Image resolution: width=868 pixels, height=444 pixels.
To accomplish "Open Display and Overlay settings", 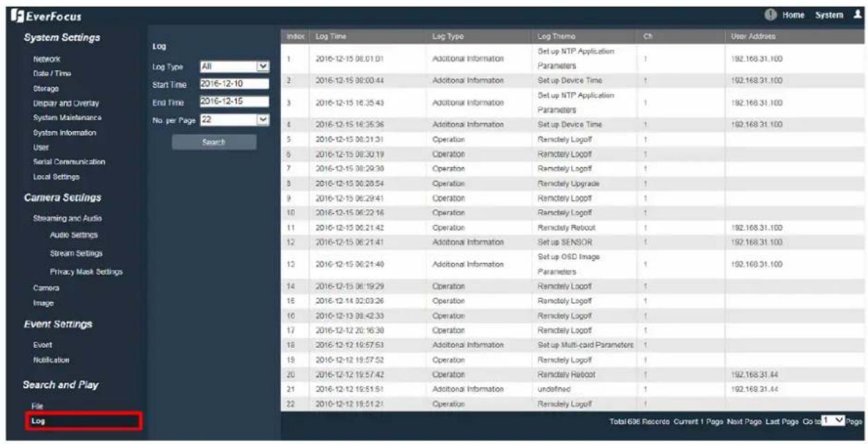I will pyautogui.click(x=64, y=103).
